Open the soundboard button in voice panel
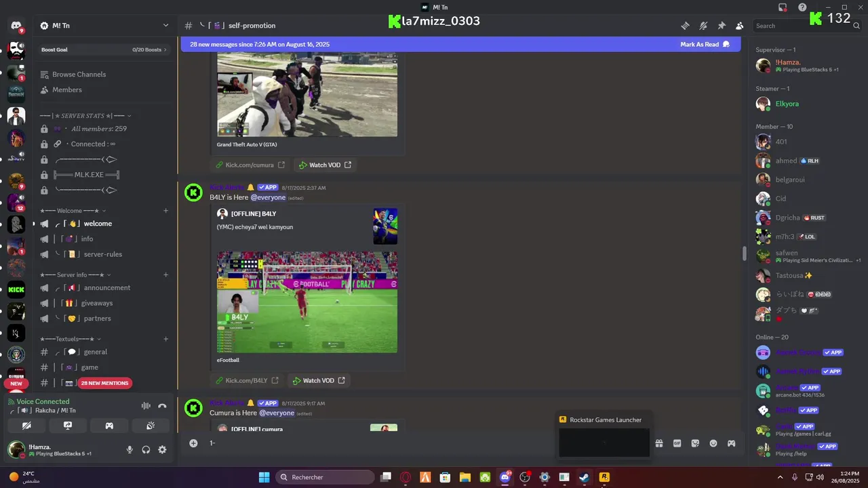This screenshot has width=868, height=488. click(x=151, y=426)
